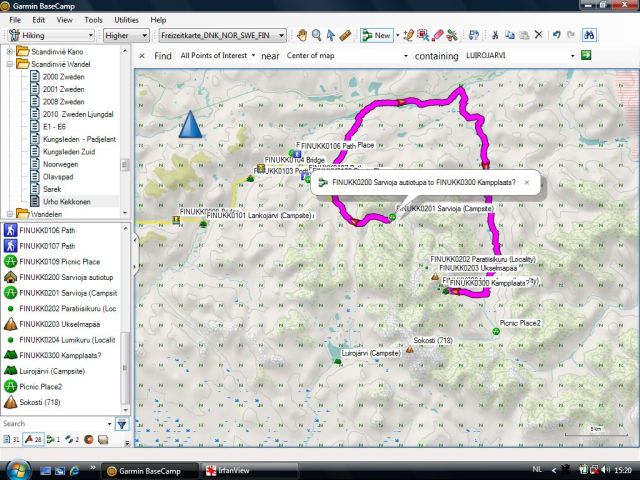Click the scissors cut icon
Image resolution: width=640 pixels, height=480 pixels.
point(494,35)
